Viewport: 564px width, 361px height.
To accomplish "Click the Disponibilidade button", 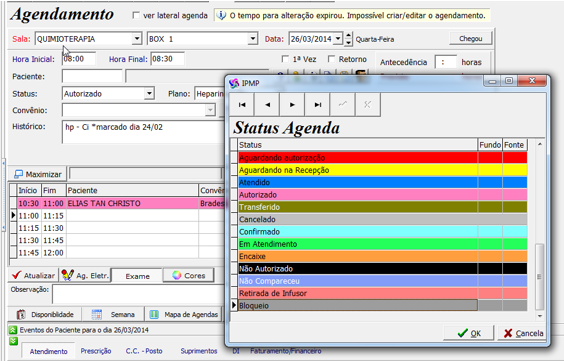I will click(45, 314).
